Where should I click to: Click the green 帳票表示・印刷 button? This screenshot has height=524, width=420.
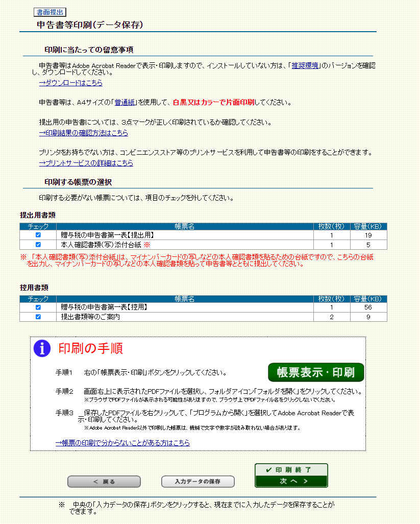click(316, 372)
